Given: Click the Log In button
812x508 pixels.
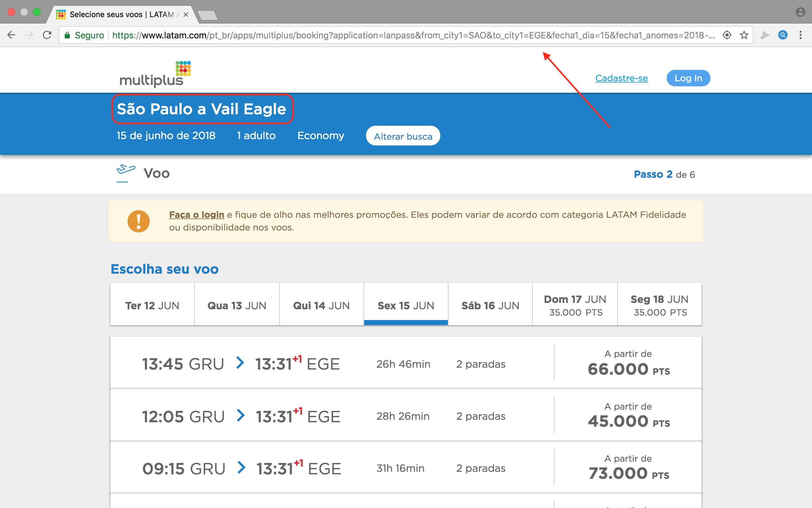Looking at the screenshot, I should click(688, 78).
